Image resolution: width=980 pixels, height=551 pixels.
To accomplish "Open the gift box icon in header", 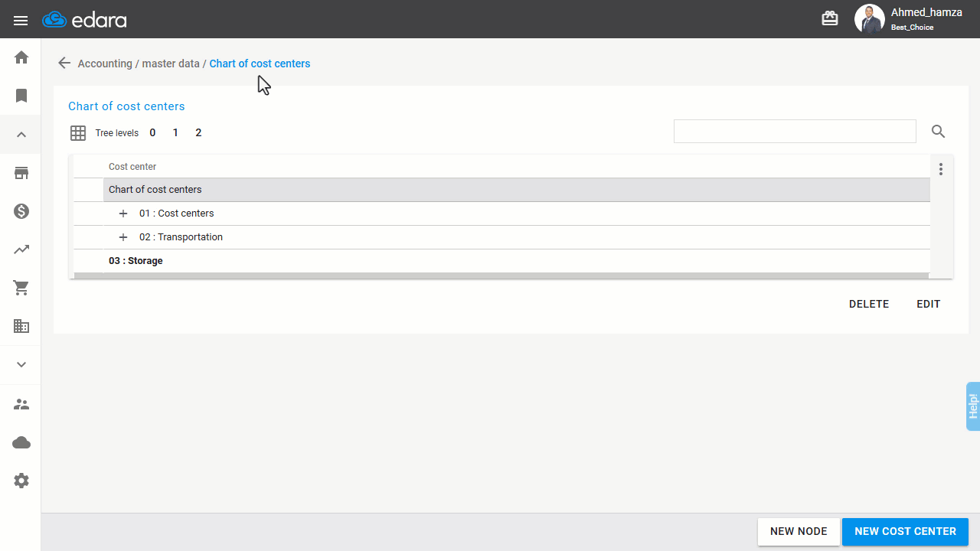I will (x=830, y=18).
